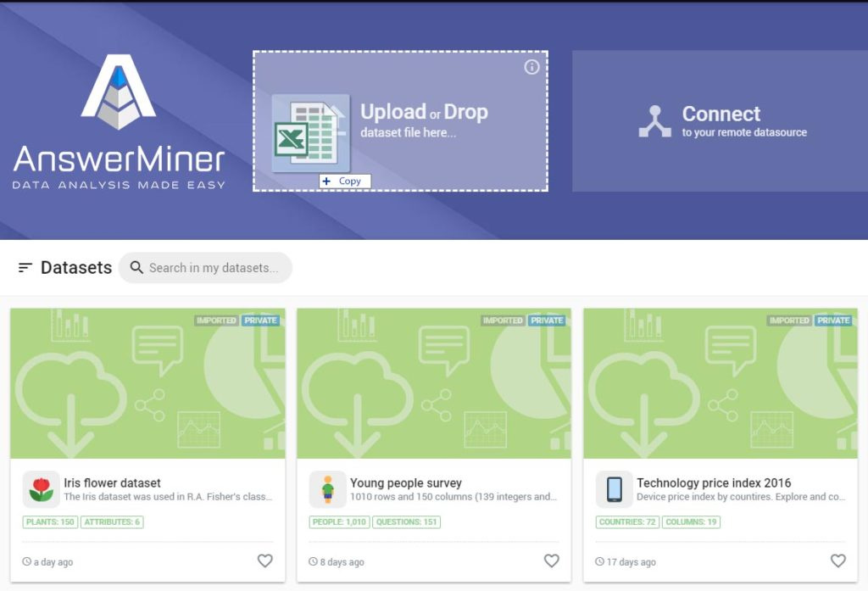Click the Iris flower dataset title
This screenshot has width=868, height=591.
(x=113, y=483)
